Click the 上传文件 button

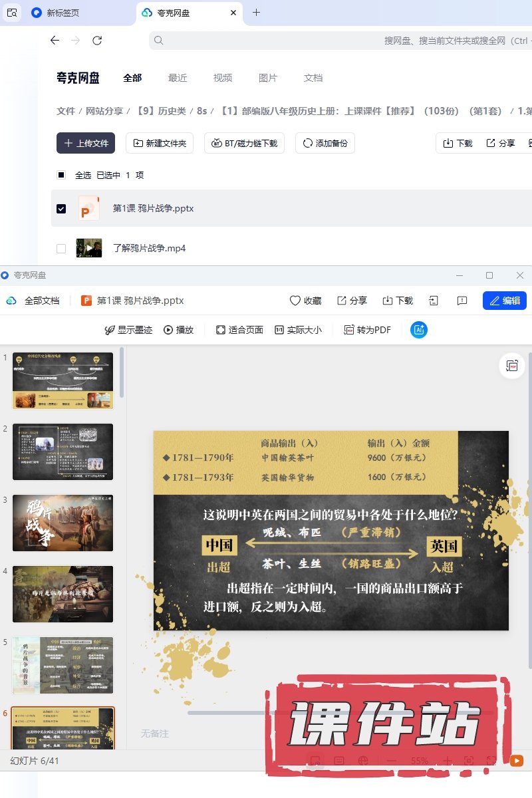pyautogui.click(x=86, y=143)
